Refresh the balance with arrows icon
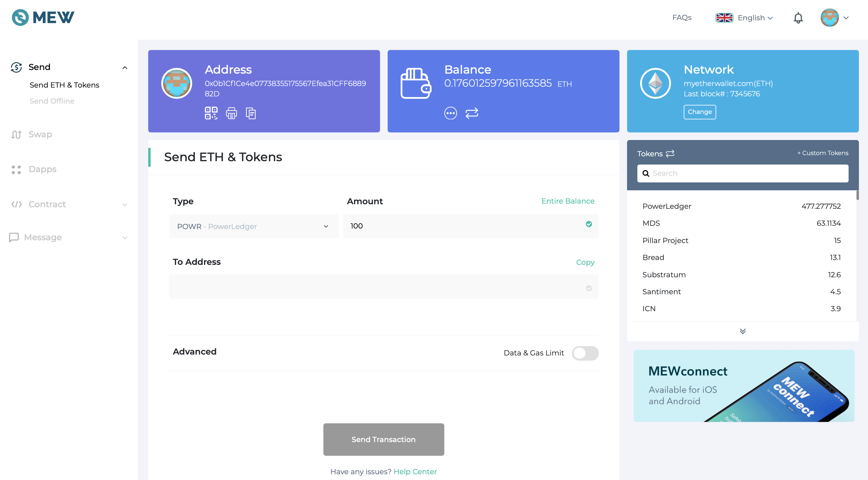868x480 pixels. pos(472,113)
